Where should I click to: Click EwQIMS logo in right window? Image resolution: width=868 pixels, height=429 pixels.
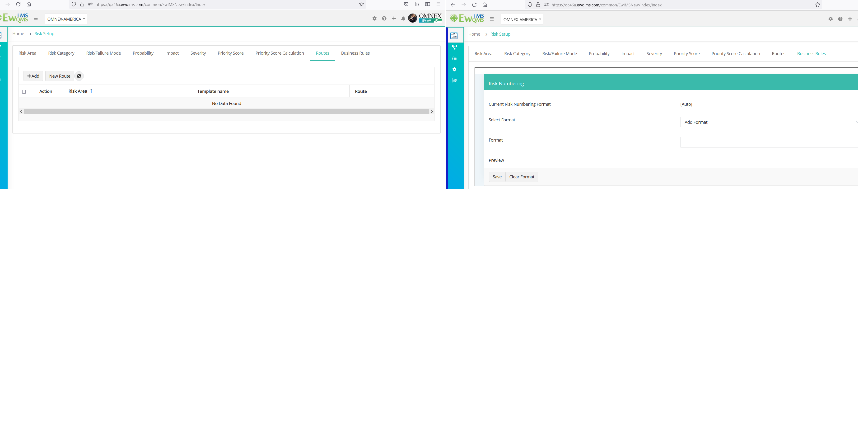(x=467, y=19)
